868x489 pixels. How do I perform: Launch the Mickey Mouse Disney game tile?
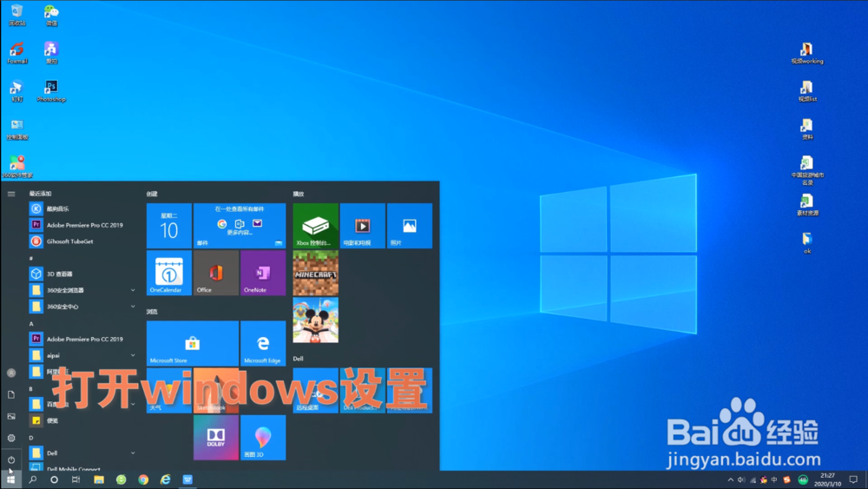[x=316, y=320]
